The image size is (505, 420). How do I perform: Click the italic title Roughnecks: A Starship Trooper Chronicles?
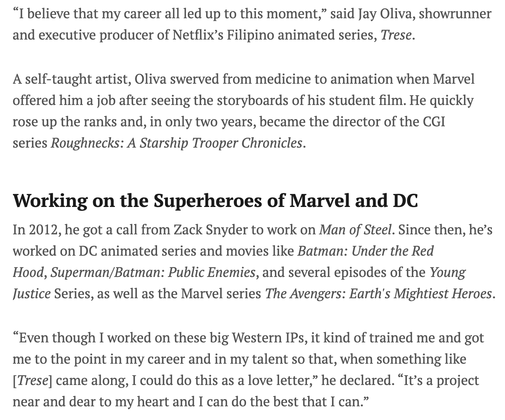tap(176, 143)
